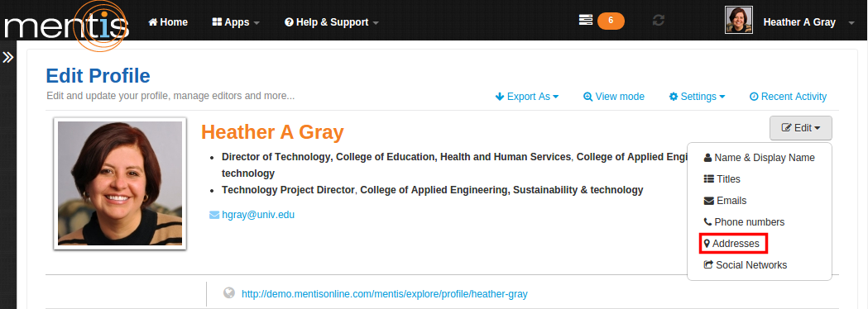This screenshot has height=309, width=868.
Task: Click the globe icon beside profile URL
Action: click(228, 292)
